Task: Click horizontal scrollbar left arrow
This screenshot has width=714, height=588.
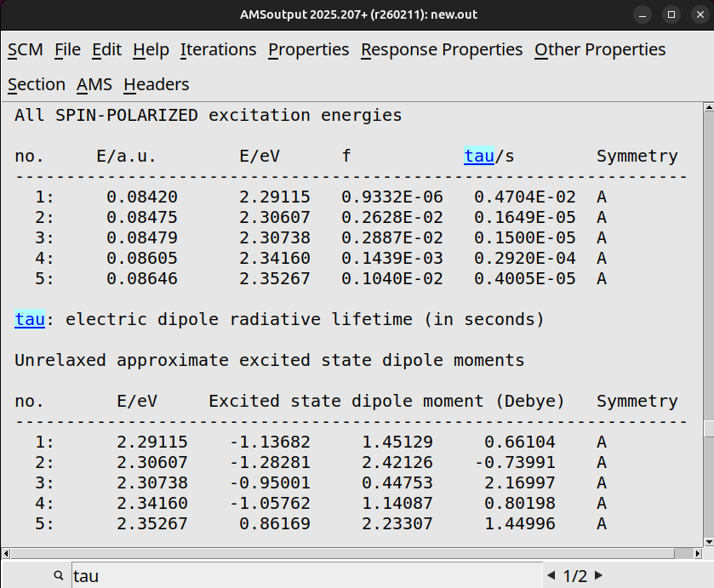Action: click(7, 553)
